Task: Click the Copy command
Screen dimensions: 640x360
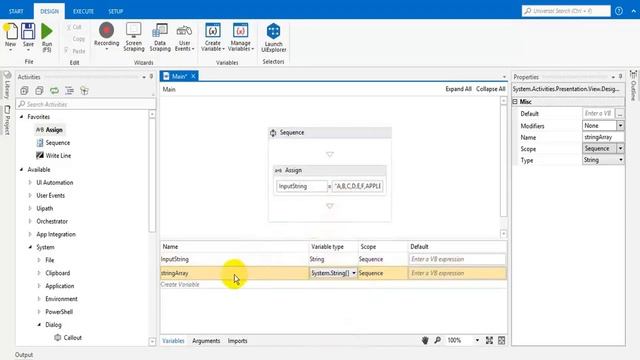Action: pyautogui.click(x=78, y=39)
